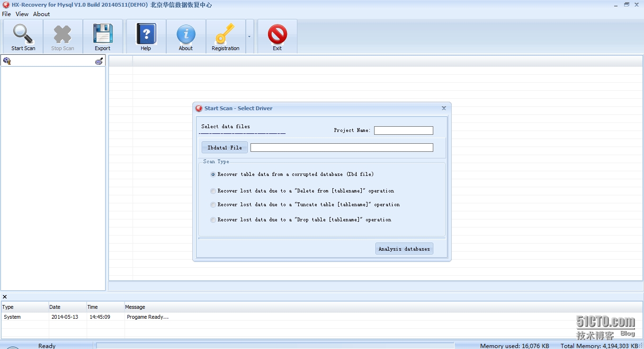Click the About info icon

(x=186, y=35)
